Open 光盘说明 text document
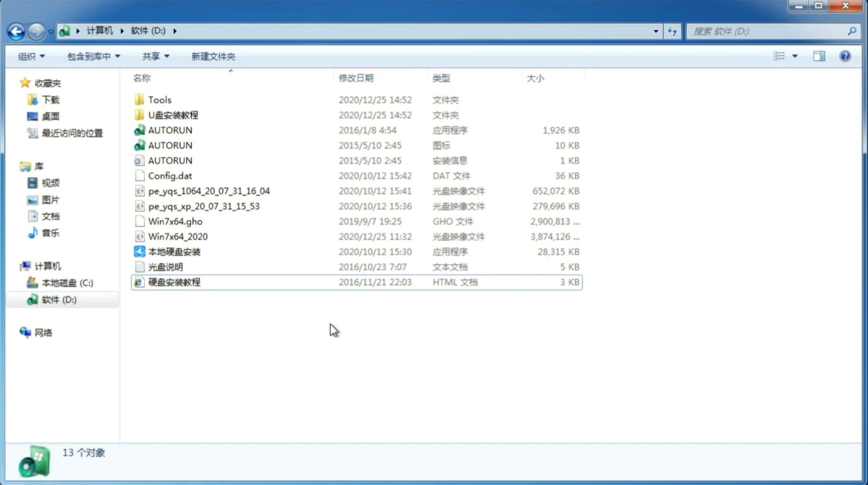 [165, 266]
